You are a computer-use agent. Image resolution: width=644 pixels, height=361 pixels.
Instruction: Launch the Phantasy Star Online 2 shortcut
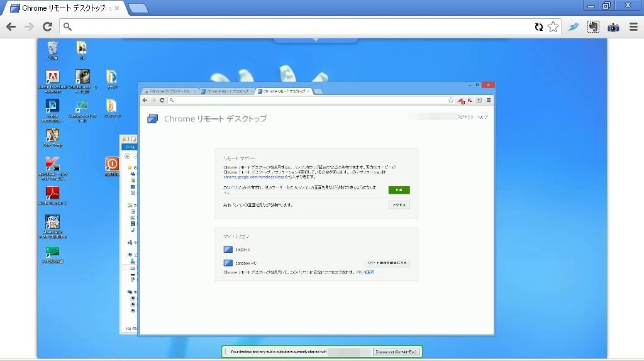coord(53,226)
